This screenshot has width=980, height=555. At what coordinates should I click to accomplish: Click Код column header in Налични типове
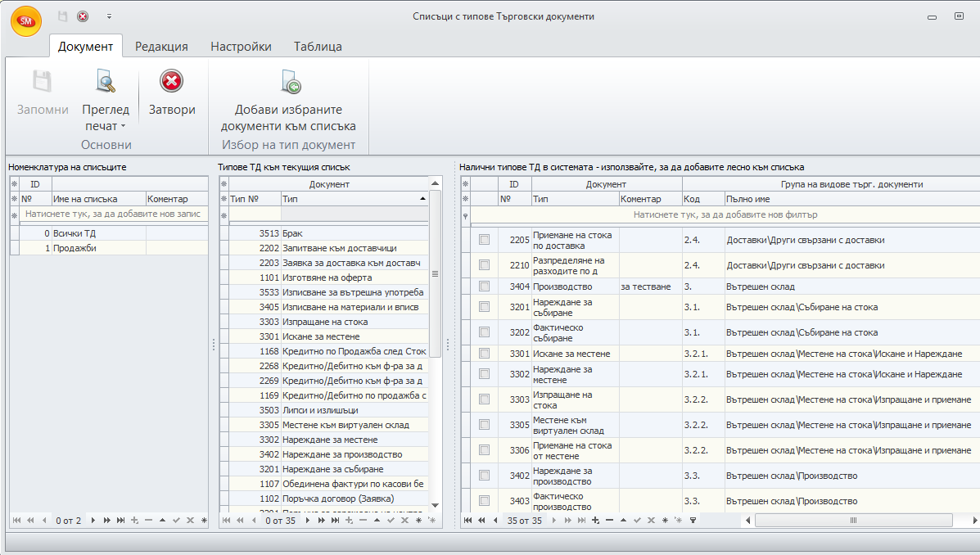coord(703,199)
